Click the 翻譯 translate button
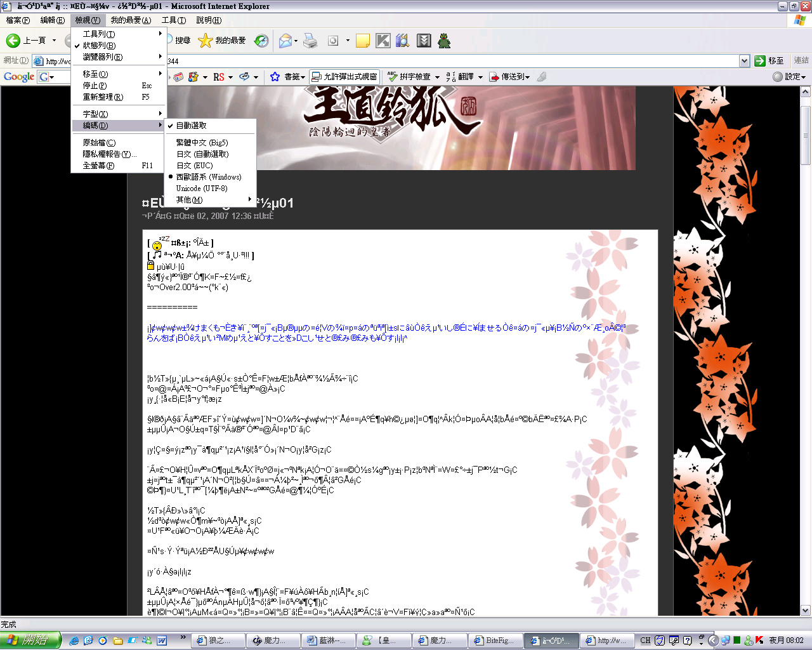The width and height of the screenshot is (812, 650). (x=461, y=77)
